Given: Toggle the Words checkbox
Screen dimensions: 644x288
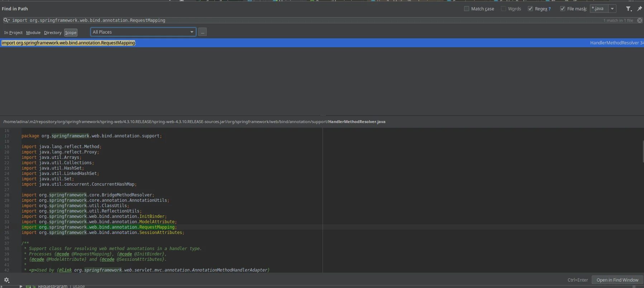Looking at the screenshot, I should (504, 9).
